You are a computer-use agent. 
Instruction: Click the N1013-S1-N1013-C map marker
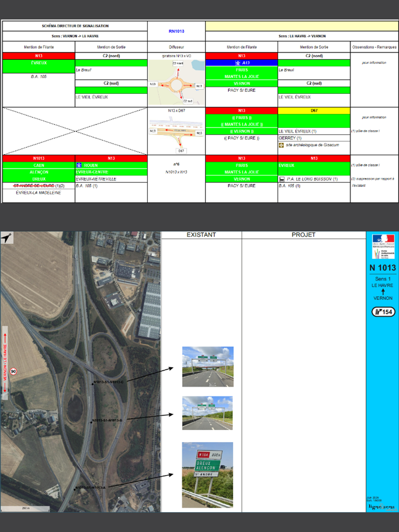click(93, 384)
